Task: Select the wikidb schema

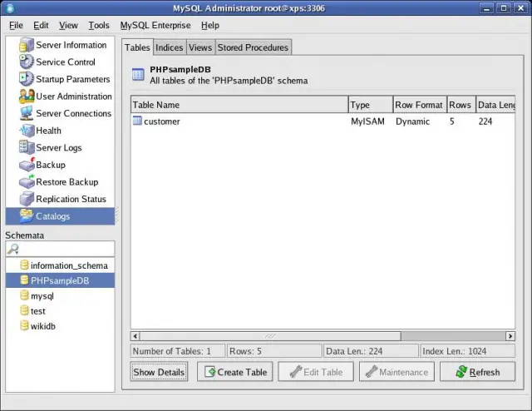Action: 44,325
